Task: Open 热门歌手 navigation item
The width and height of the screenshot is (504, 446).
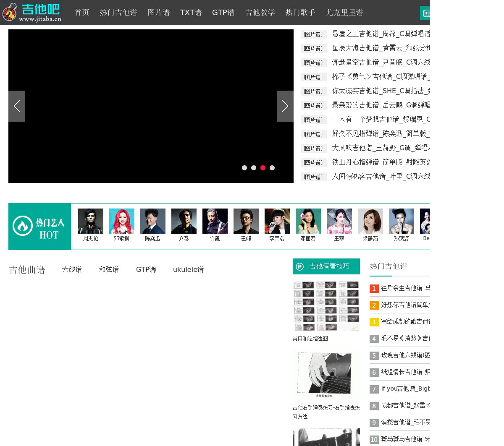Action: 300,13
